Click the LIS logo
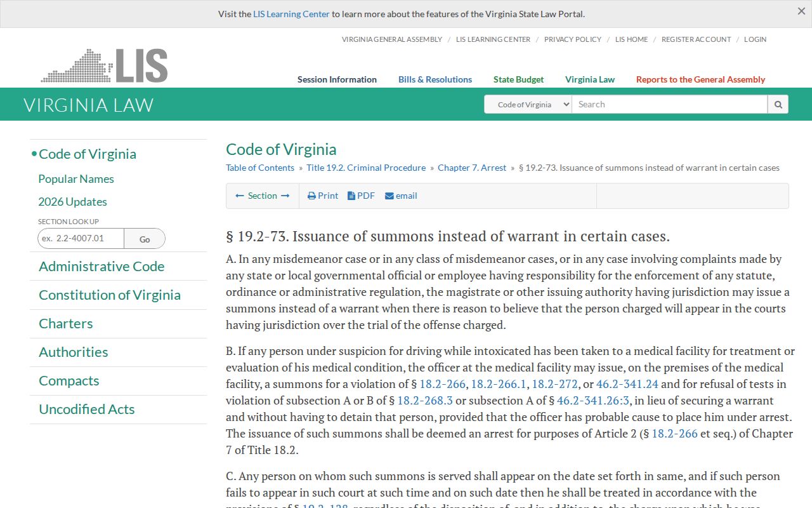 pos(105,65)
